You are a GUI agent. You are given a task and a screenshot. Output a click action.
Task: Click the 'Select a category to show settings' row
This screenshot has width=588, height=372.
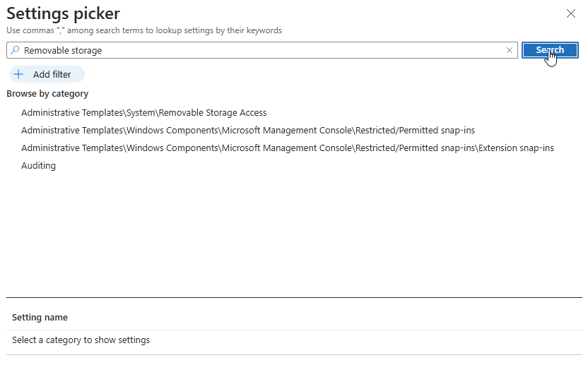[81, 340]
